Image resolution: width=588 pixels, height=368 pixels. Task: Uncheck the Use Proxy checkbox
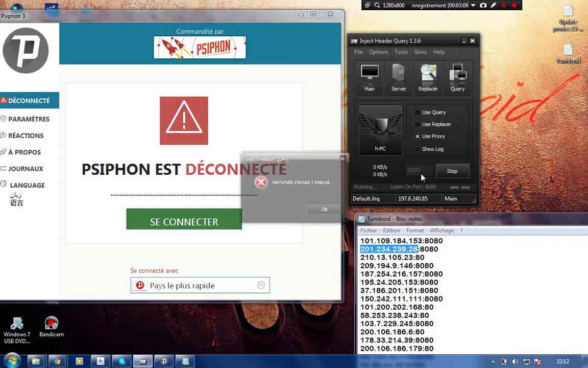point(418,136)
